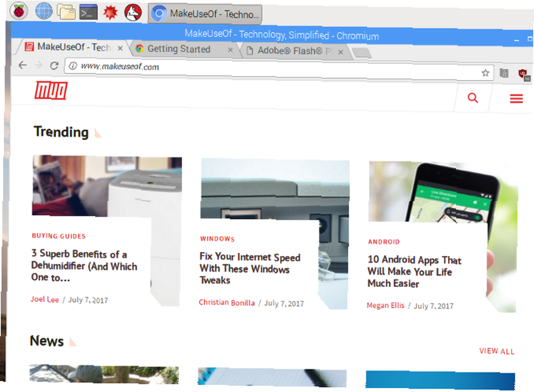Click the Trending heading
The image size is (534, 392).
coord(61,132)
